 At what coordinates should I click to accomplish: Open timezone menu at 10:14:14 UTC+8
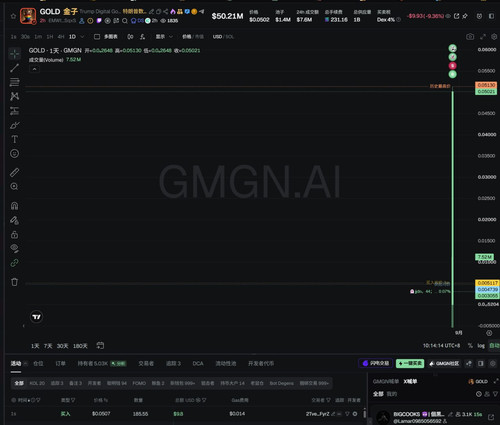441,346
